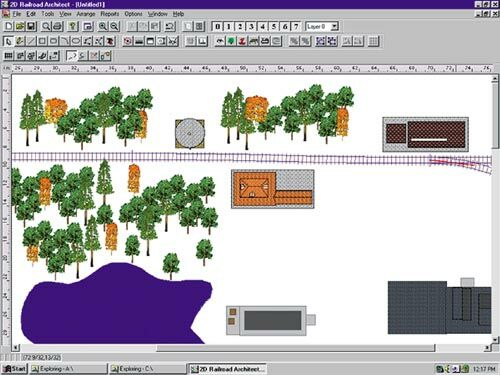This screenshot has height=375, width=500.
Task: Select the ellipse drawing tool
Action: click(x=76, y=41)
